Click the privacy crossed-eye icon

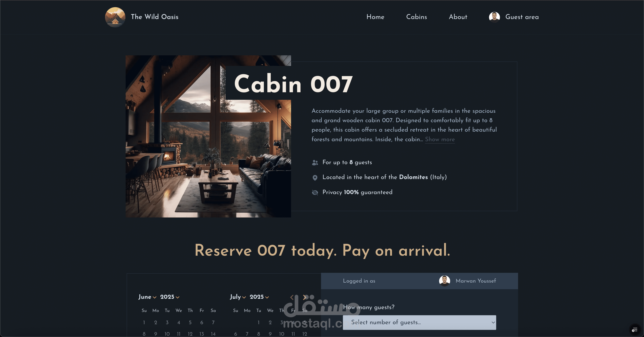315,192
